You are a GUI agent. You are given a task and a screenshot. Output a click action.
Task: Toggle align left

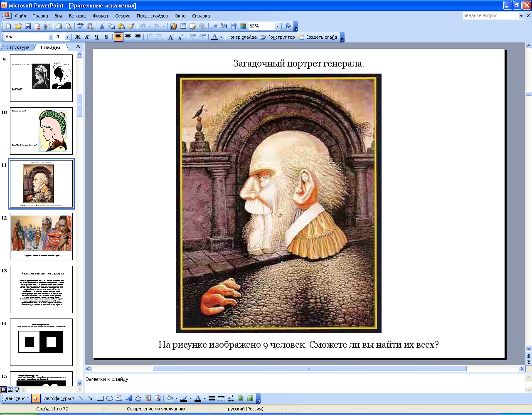click(x=118, y=37)
